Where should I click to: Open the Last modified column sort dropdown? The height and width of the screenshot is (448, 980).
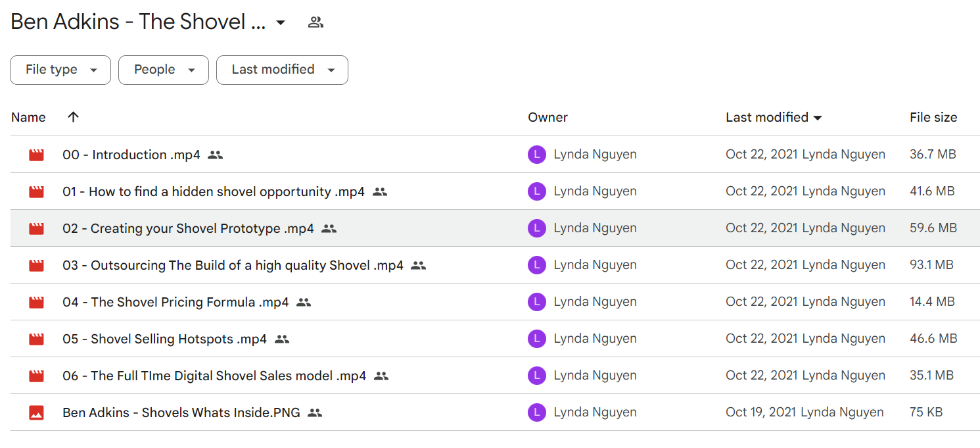pyautogui.click(x=818, y=118)
